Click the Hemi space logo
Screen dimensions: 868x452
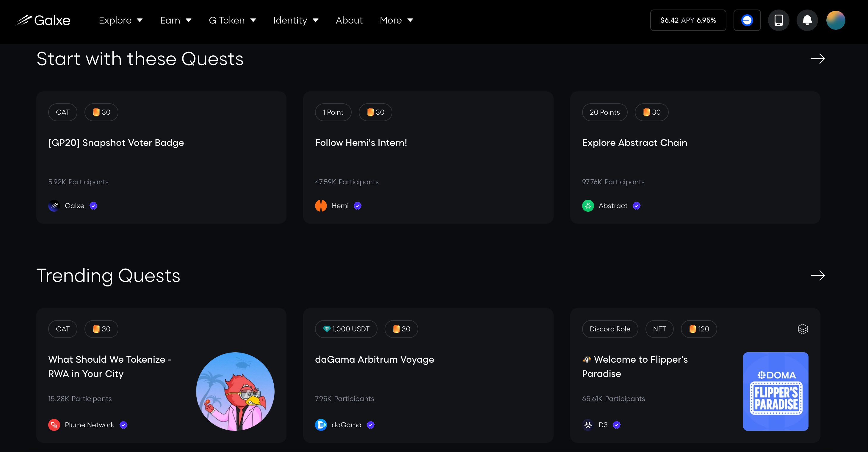click(321, 206)
